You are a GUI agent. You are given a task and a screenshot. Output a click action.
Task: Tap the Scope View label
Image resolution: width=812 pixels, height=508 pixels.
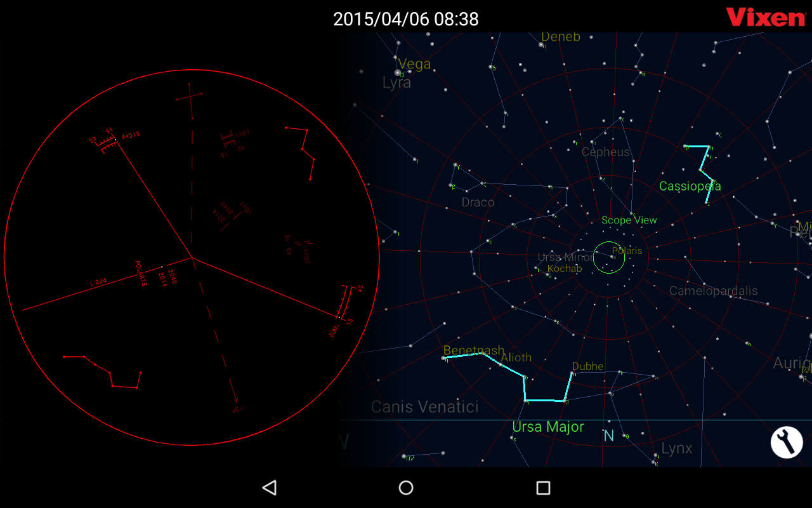[x=629, y=220]
